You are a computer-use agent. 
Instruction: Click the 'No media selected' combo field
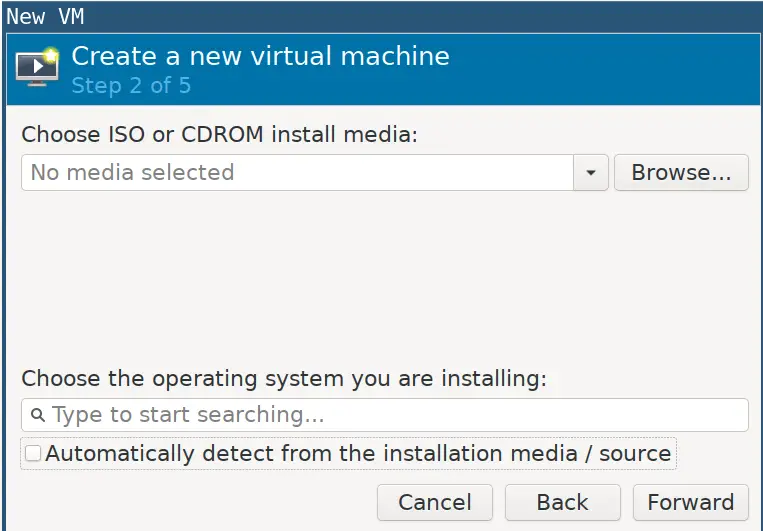point(297,173)
